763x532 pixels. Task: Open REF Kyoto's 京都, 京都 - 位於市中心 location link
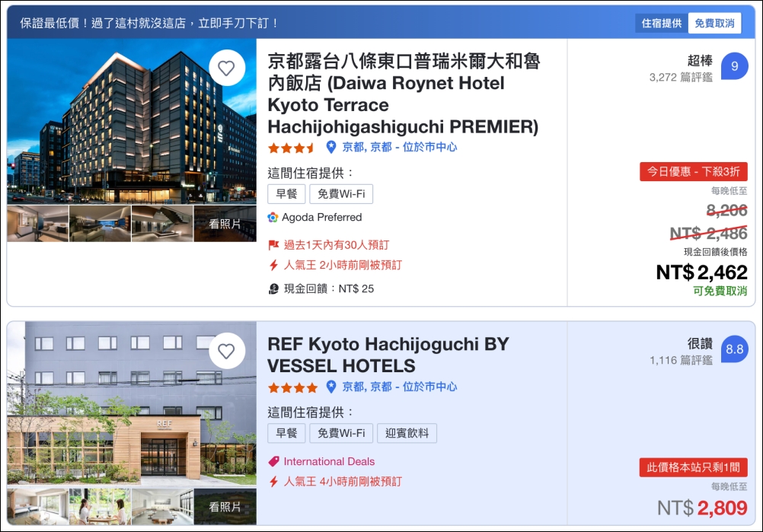click(400, 387)
